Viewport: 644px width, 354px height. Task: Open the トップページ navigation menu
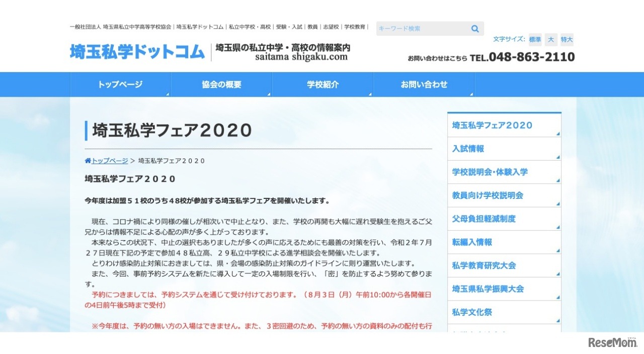121,84
